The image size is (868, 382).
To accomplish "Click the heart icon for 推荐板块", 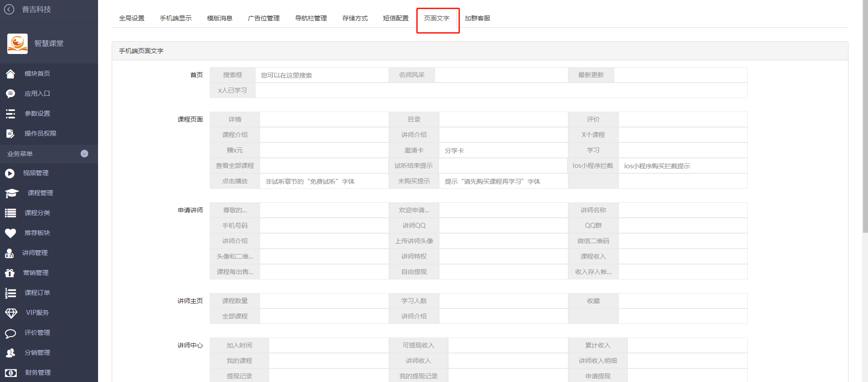I will point(10,233).
